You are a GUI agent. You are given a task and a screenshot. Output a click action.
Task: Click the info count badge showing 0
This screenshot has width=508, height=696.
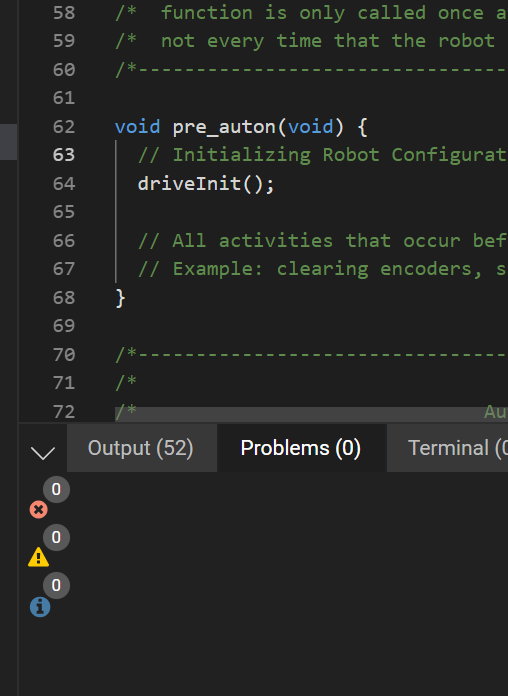(56, 585)
